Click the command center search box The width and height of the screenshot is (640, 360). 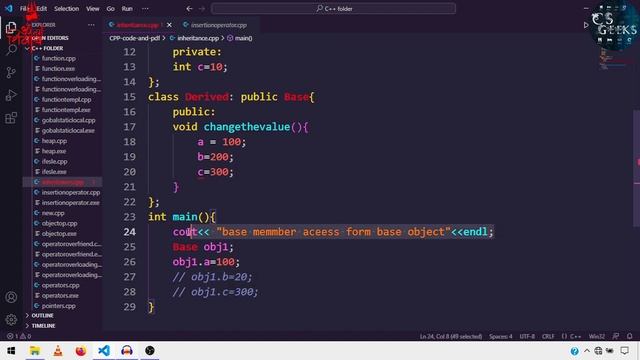click(x=333, y=9)
